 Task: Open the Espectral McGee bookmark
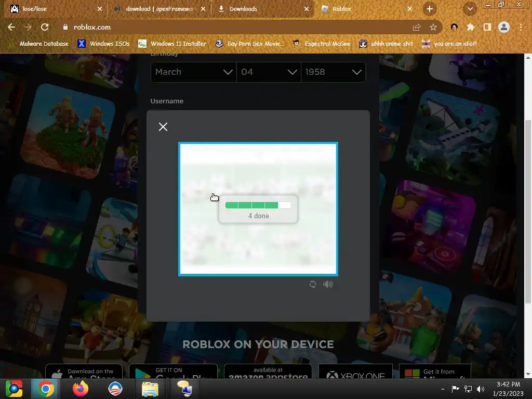coord(322,44)
